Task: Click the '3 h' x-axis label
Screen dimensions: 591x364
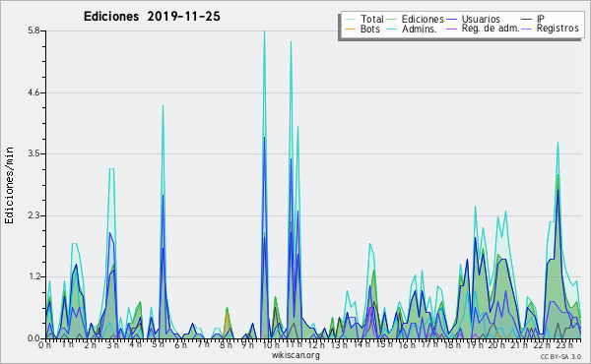Action: (112, 345)
